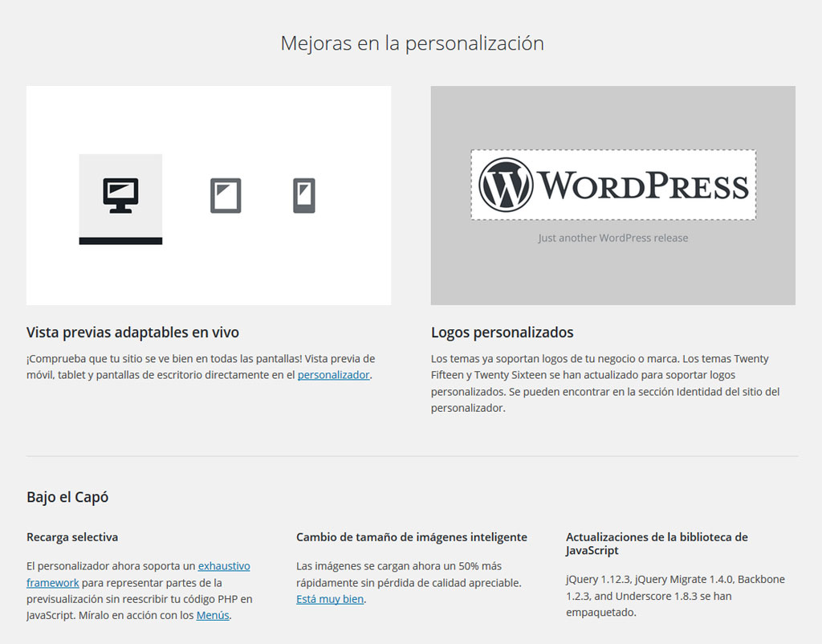Click the Logos personalizados heading

tap(503, 332)
